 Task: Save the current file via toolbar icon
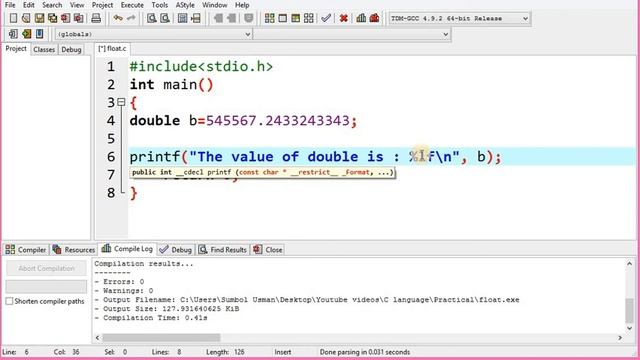39,18
